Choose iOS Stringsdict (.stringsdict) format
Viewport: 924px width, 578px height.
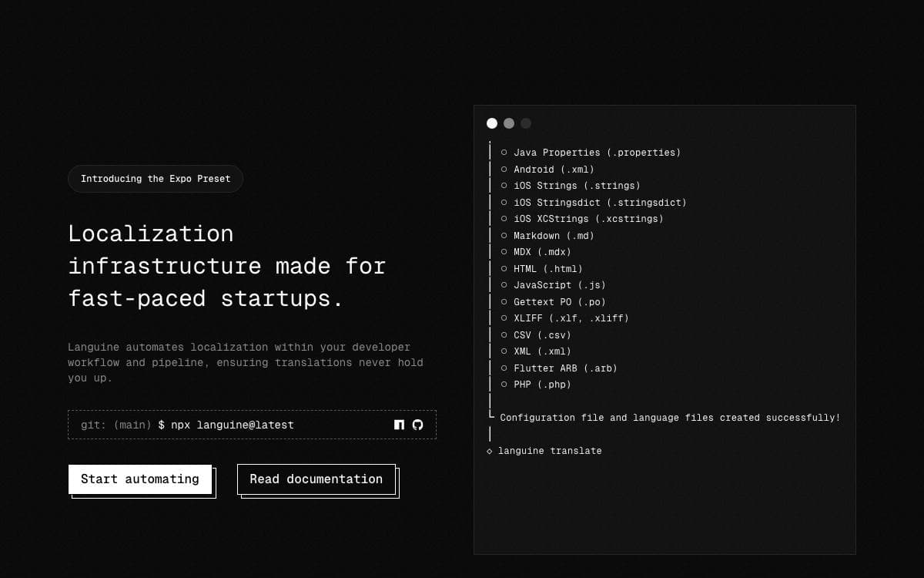pos(593,203)
